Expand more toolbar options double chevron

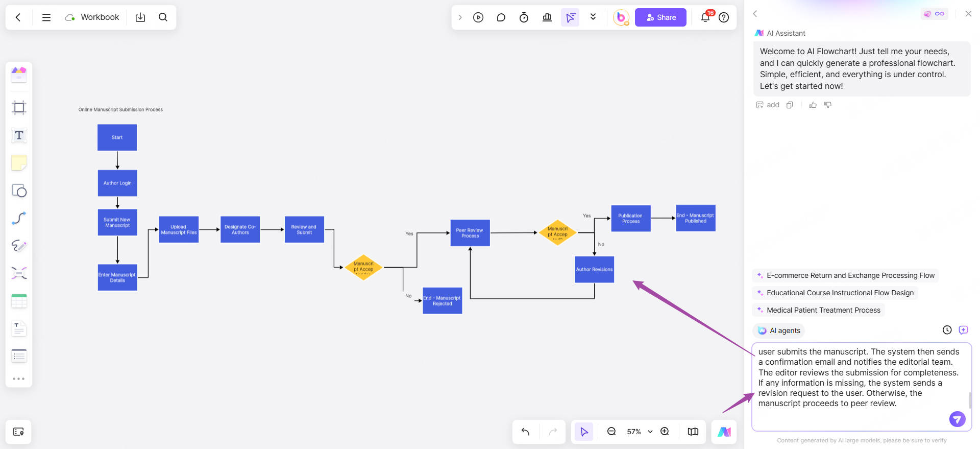tap(593, 17)
